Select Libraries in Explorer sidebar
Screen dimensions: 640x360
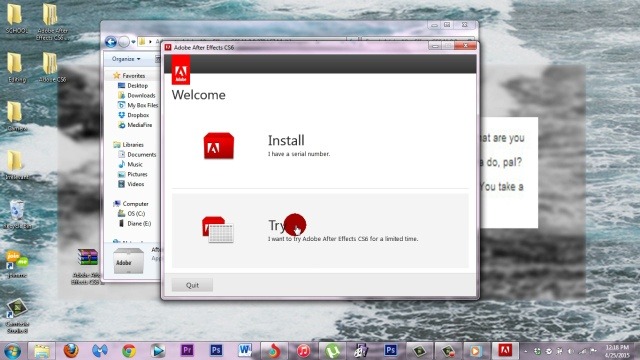(x=133, y=144)
